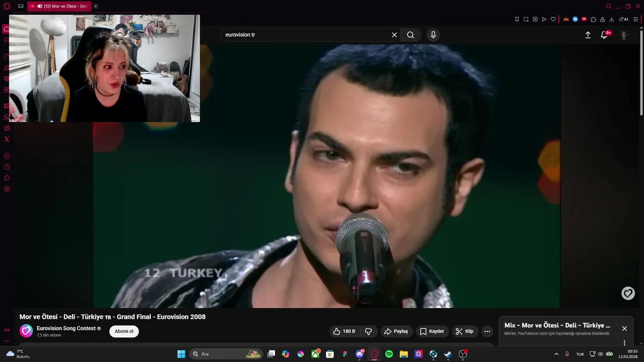
Task: Open a new browser tab
Action: pyautogui.click(x=96, y=7)
